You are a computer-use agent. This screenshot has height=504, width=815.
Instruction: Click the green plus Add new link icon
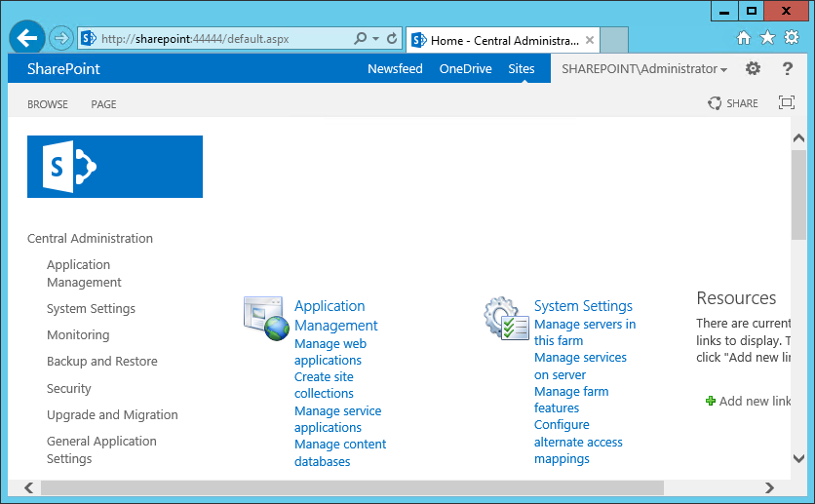point(711,401)
